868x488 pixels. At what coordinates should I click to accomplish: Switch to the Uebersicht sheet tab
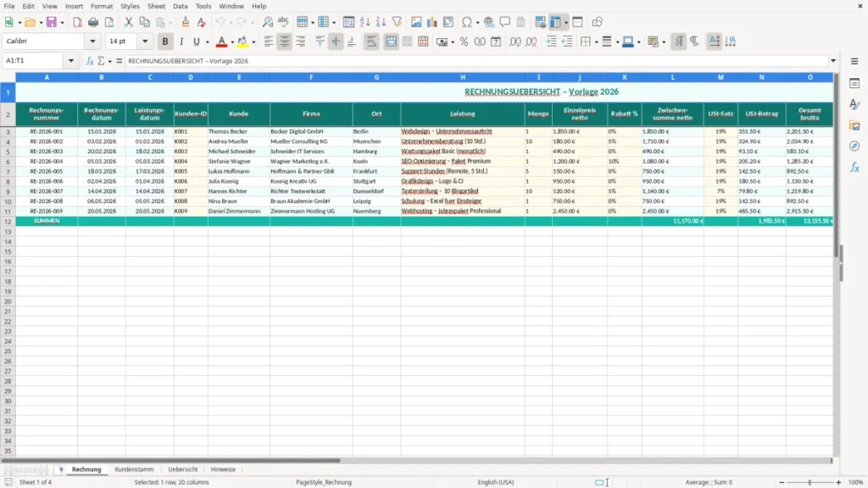183,469
